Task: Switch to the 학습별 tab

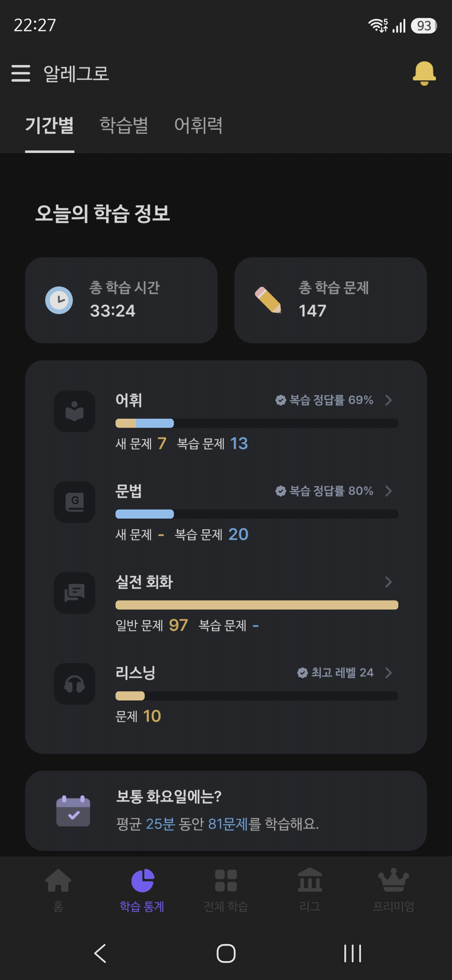Action: point(124,125)
